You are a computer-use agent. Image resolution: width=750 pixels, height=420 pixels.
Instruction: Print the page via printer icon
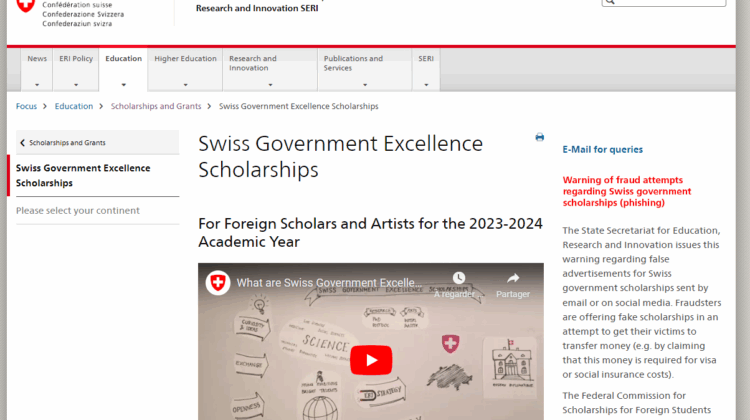tap(540, 137)
